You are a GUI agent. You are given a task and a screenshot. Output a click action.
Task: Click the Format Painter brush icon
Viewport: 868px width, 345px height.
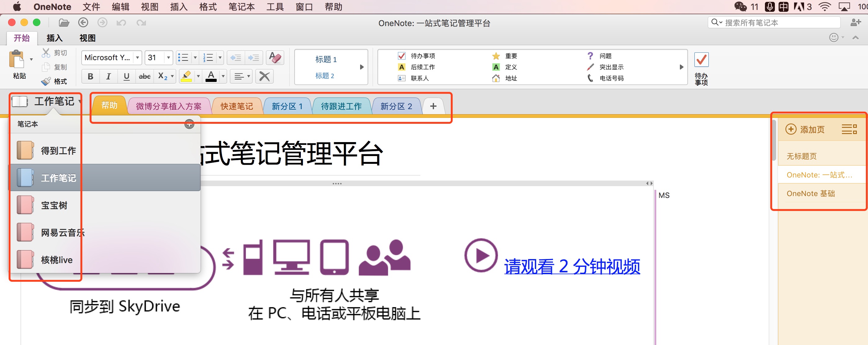(46, 81)
